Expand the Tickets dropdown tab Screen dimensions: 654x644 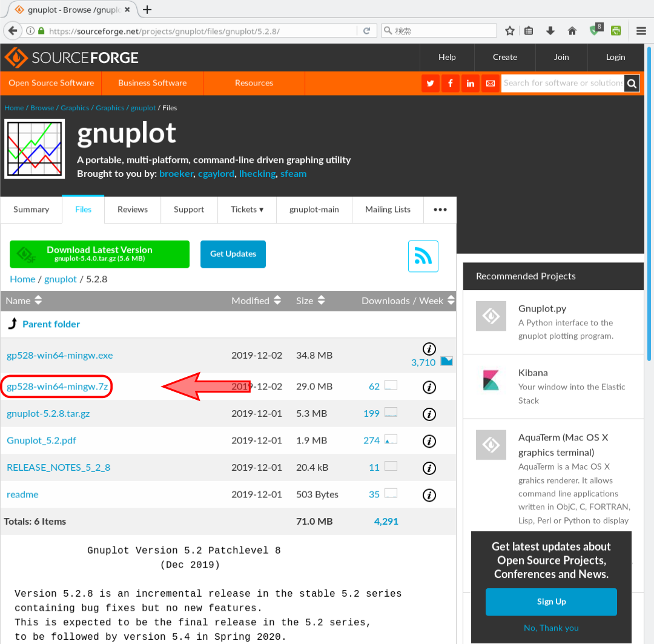[x=247, y=210]
